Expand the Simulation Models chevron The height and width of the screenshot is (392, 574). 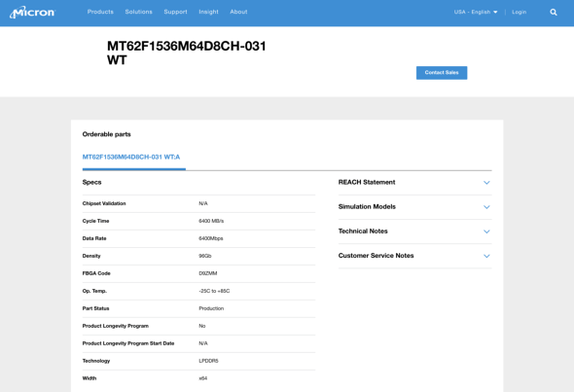coord(486,207)
